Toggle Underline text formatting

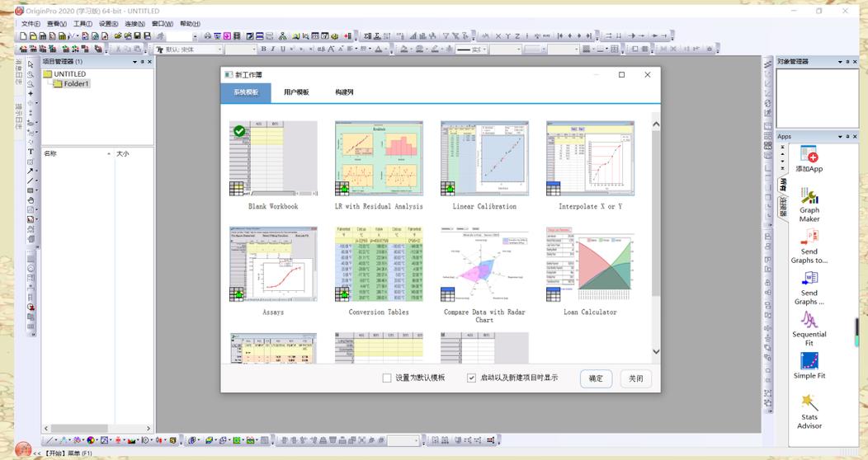(x=282, y=49)
